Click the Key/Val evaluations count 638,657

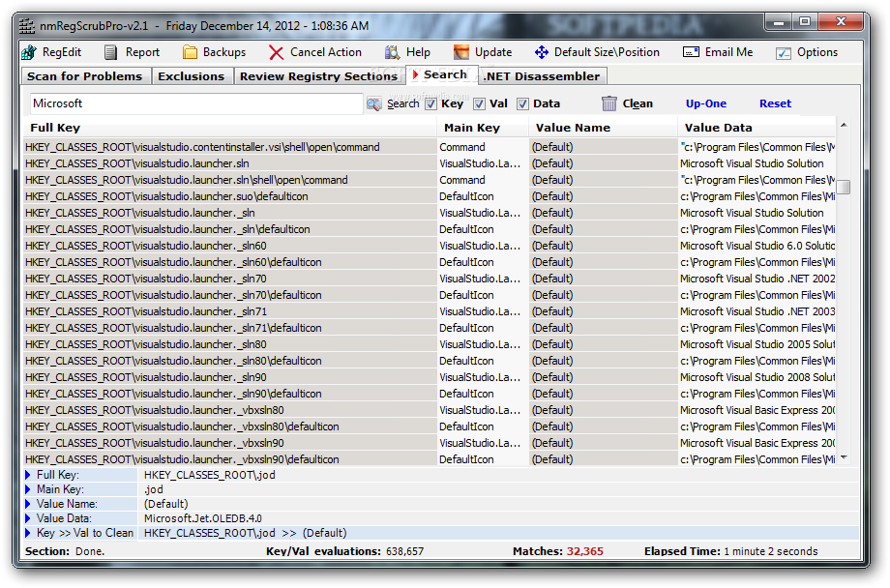point(404,551)
